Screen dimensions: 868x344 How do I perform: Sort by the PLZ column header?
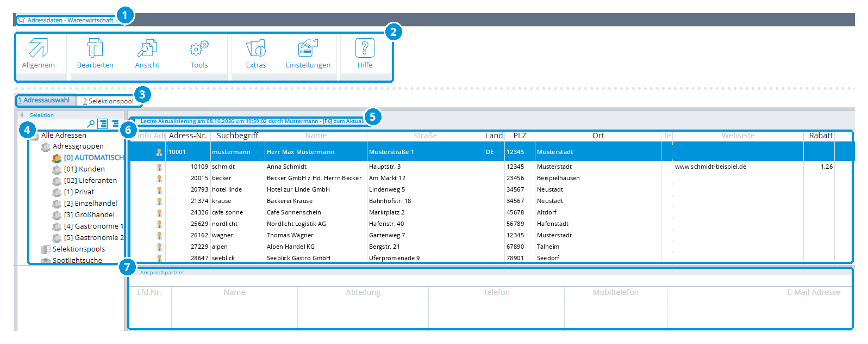(520, 136)
